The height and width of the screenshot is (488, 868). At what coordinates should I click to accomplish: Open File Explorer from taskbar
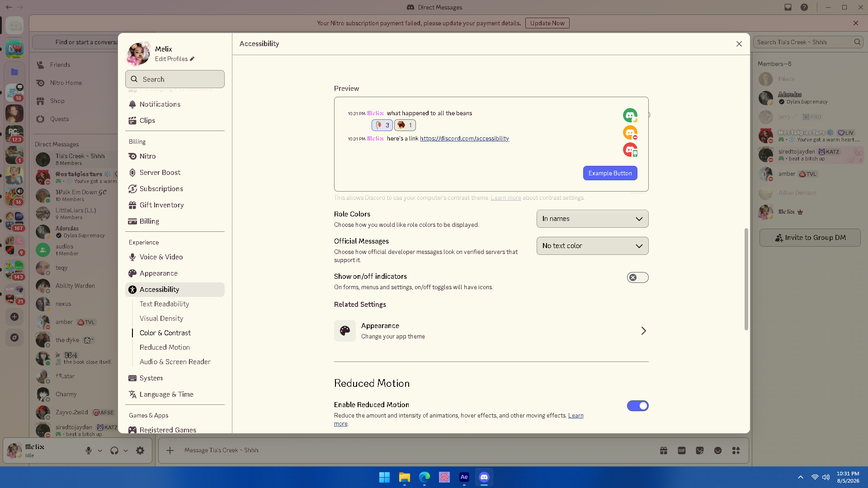click(x=404, y=477)
